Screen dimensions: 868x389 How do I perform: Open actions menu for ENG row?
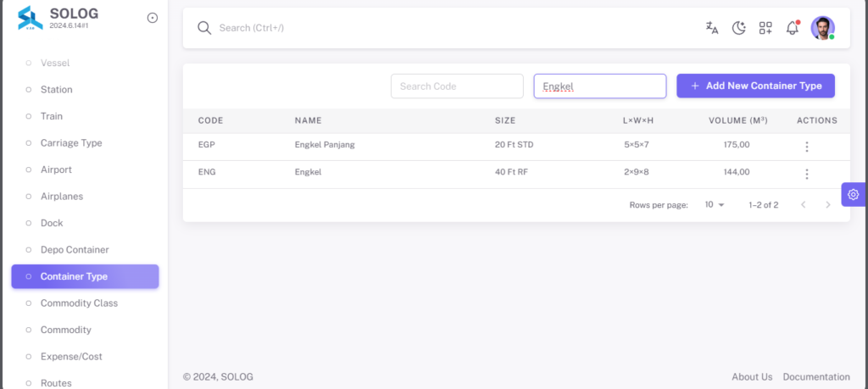click(x=807, y=175)
